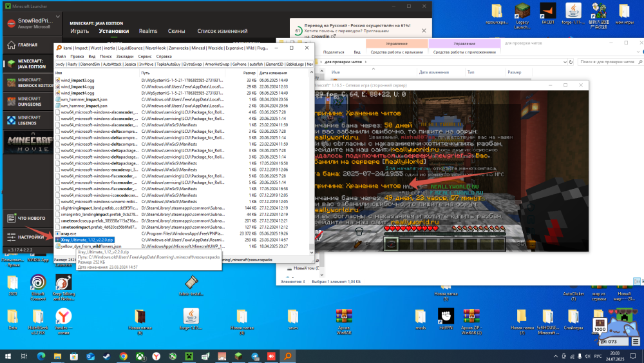Open Сервис menu in search window
The height and width of the screenshot is (363, 644).
pos(144,56)
